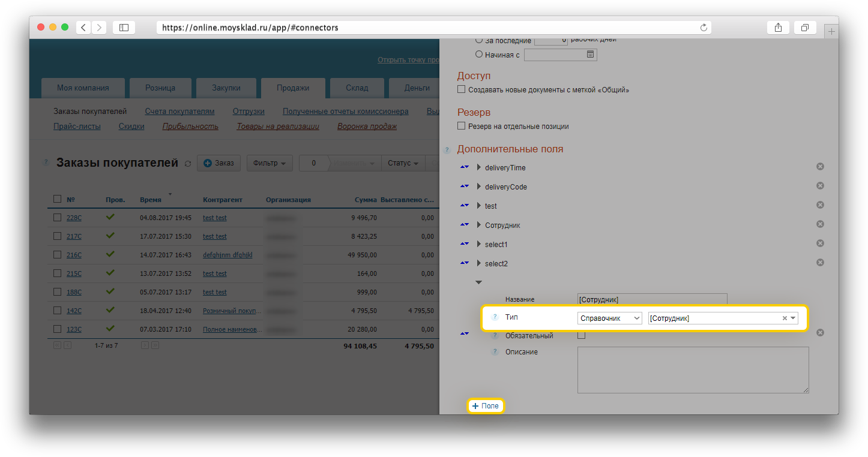Screen dimensions: 868x457
Task: Reorder arrows next to Сотрудник row
Action: [464, 225]
